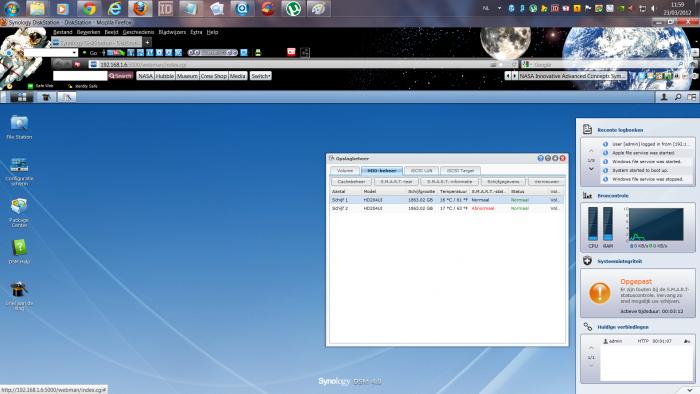Viewport: 700px width, 394px height.
Task: Open the Switch dropdown button
Action: pyautogui.click(x=261, y=76)
